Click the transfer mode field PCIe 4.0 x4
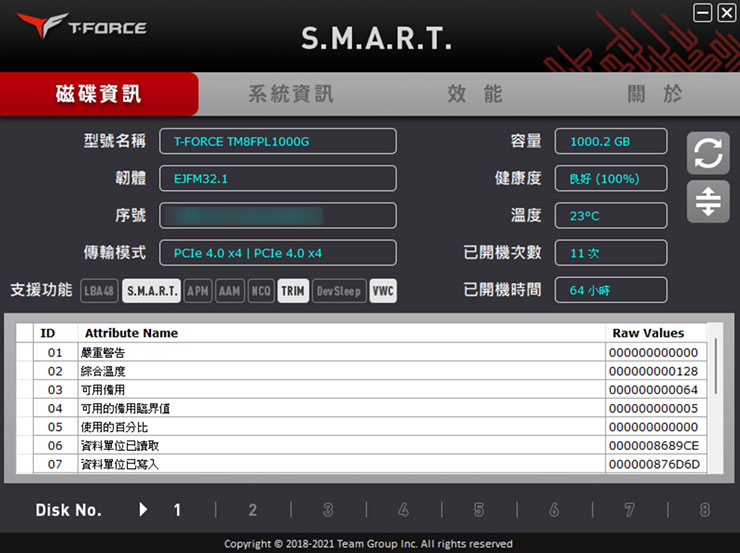This screenshot has height=553, width=740. click(x=278, y=253)
